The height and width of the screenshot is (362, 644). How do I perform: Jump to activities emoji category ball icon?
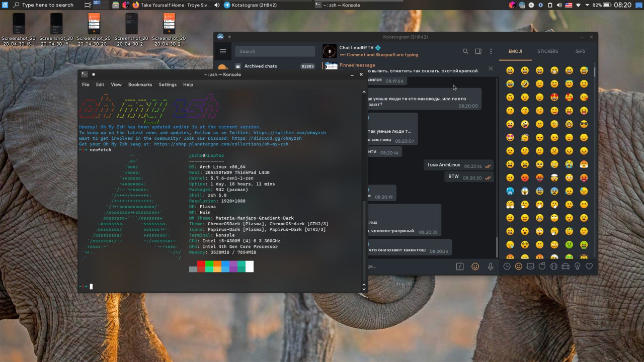(554, 266)
